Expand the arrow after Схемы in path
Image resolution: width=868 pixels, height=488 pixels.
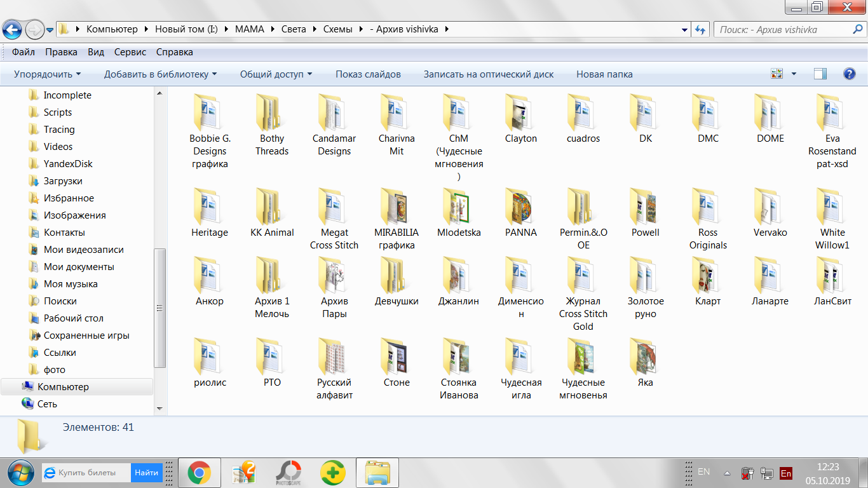[x=360, y=29]
